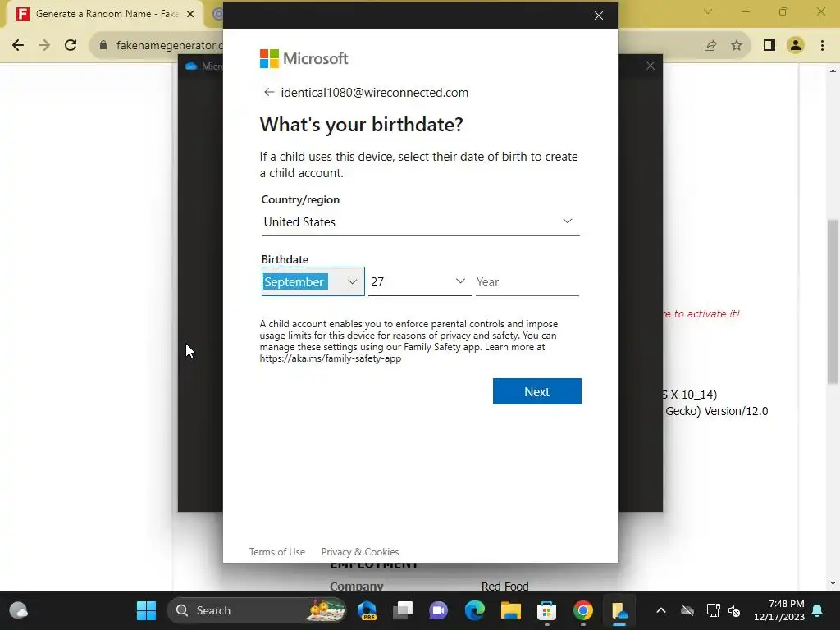Launch Microsoft Edge from the taskbar
Image resolution: width=840 pixels, height=630 pixels.
pyautogui.click(x=475, y=610)
